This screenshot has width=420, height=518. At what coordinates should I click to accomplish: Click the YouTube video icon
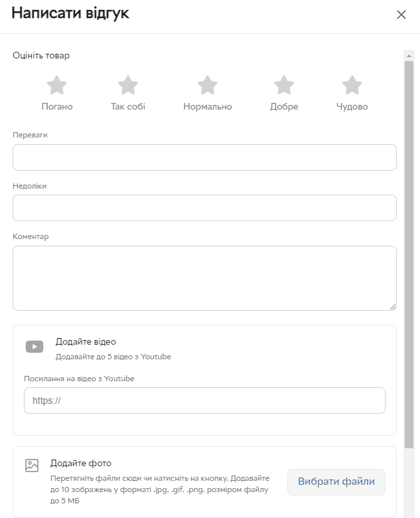click(x=35, y=347)
